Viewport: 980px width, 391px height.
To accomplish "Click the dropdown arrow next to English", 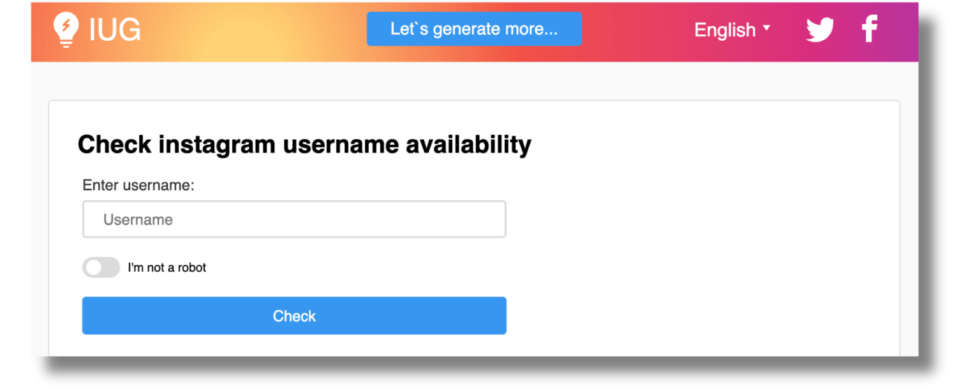I will tap(768, 28).
